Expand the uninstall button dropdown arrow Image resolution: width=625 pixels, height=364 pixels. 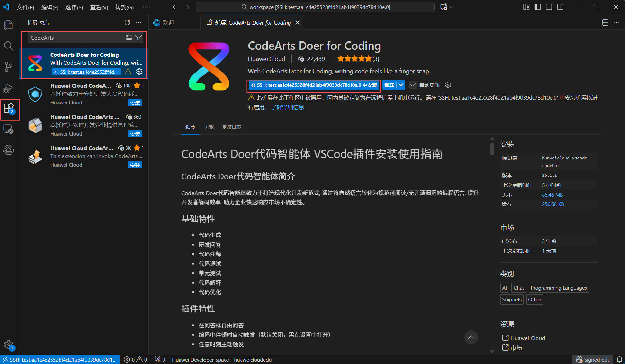pyautogui.click(x=401, y=85)
